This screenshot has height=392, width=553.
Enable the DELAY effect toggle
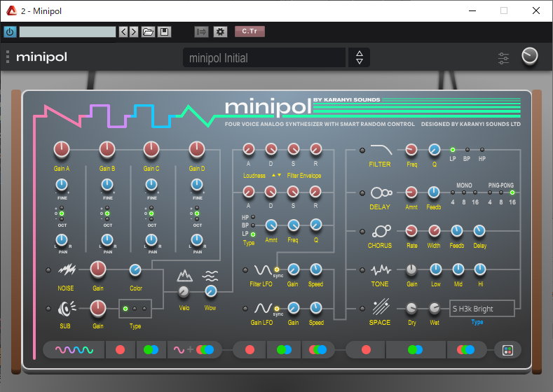[362, 193]
